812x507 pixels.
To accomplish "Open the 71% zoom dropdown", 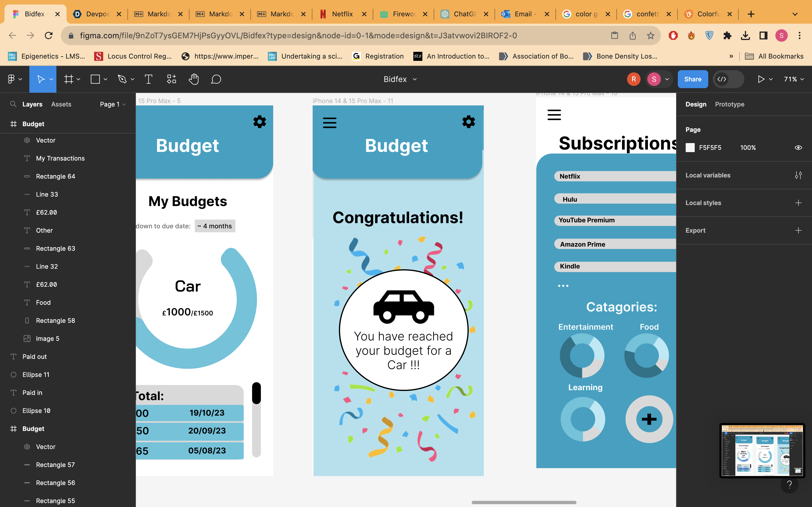I will (x=794, y=79).
